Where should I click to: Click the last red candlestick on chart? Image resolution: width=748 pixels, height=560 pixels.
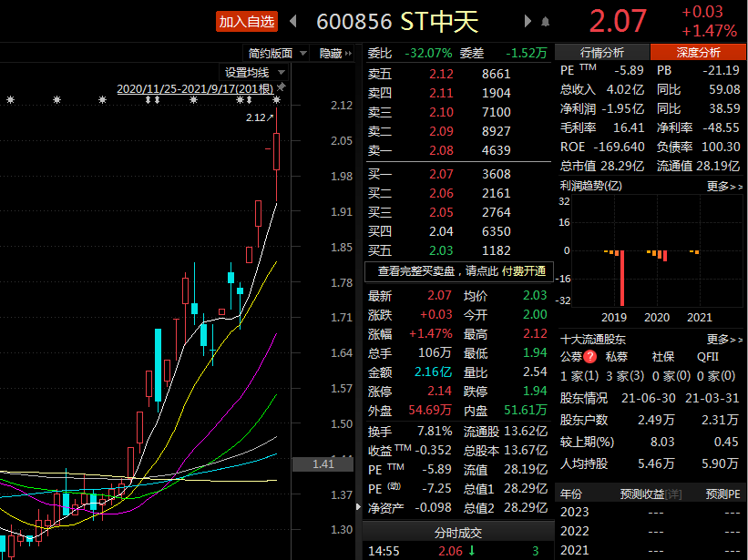tap(276, 151)
